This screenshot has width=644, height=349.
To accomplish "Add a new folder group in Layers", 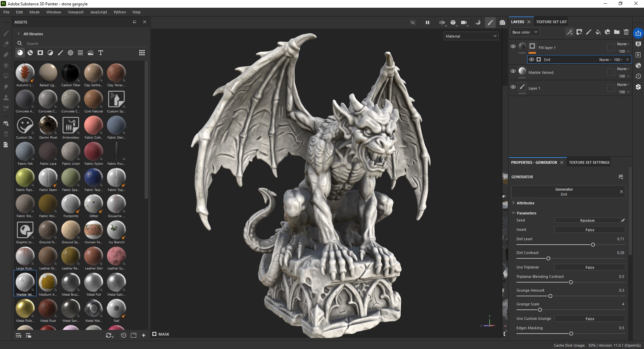I will click(x=617, y=32).
